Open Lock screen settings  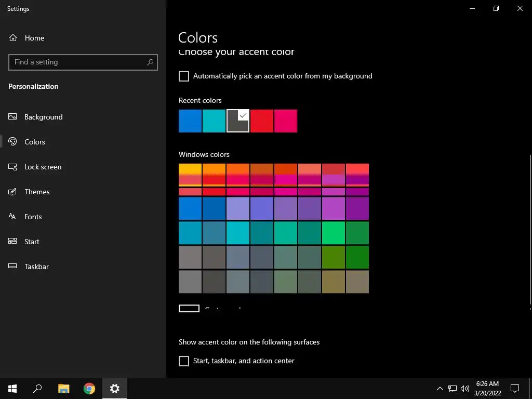(x=35, y=167)
